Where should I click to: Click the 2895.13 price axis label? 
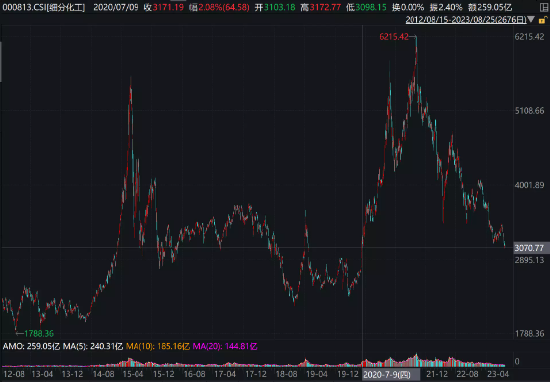tap(529, 260)
